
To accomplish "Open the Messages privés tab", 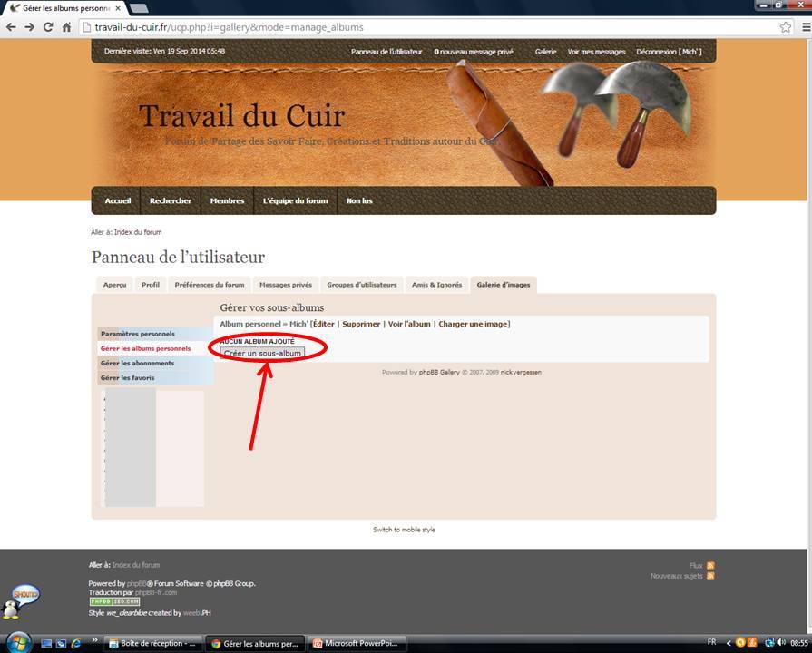I will [x=285, y=285].
